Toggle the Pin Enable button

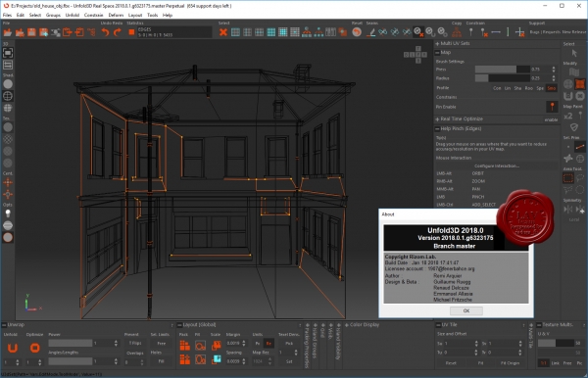pos(552,107)
